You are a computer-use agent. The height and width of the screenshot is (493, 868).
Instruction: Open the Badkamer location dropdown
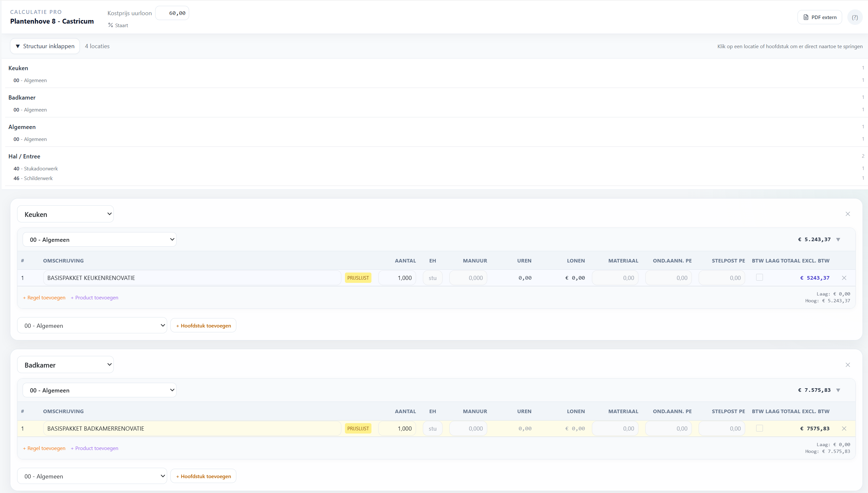(x=65, y=365)
